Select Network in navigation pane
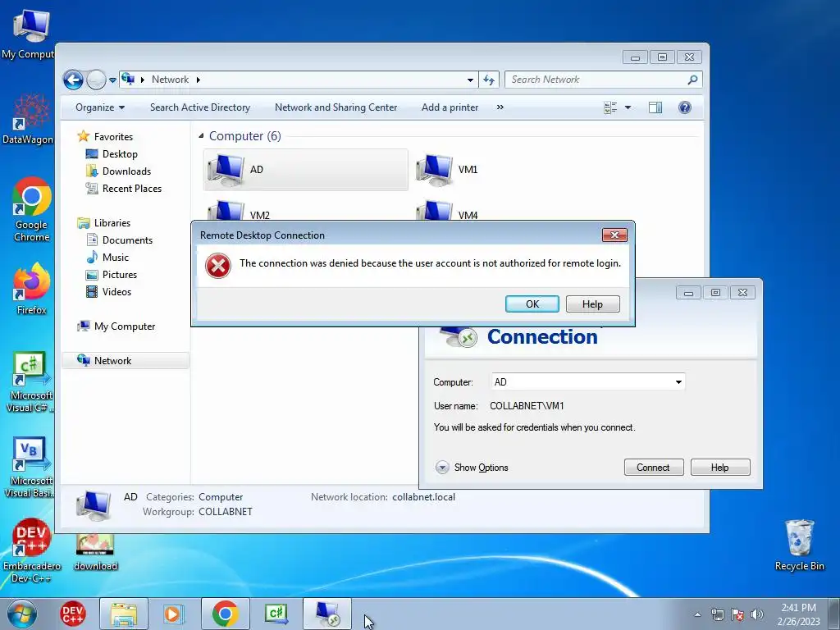This screenshot has height=630, width=840. [126, 361]
